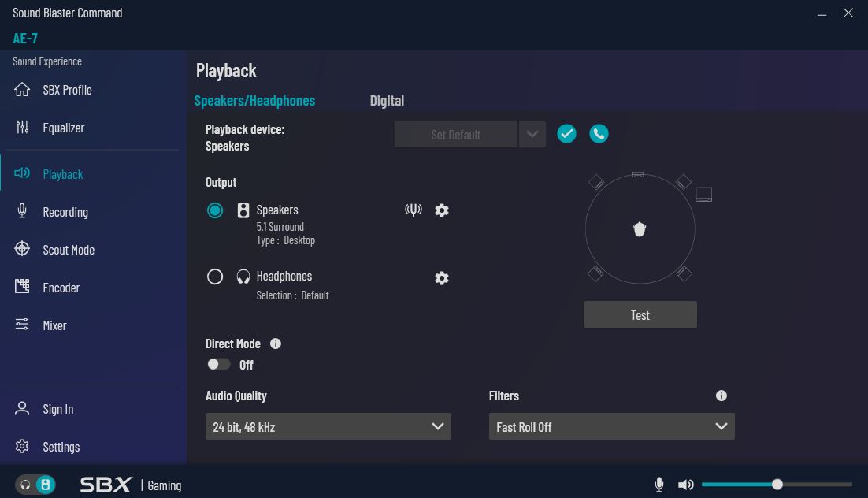868x498 pixels.
Task: Select the Headphones output radio button
Action: click(215, 277)
